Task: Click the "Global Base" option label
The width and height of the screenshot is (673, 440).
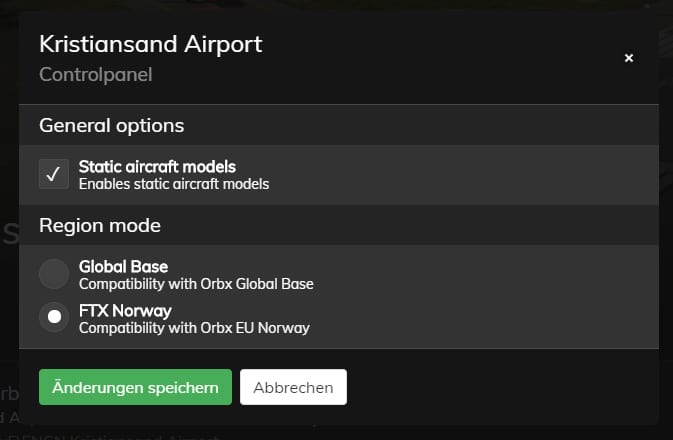Action: (123, 267)
